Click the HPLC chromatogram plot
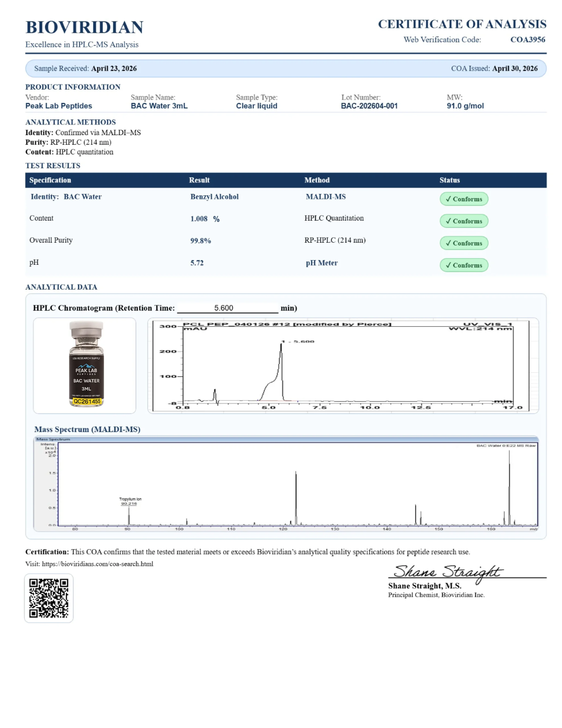 pyautogui.click(x=343, y=366)
